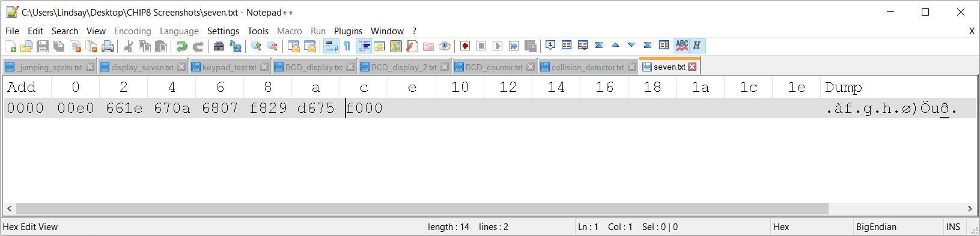The height and width of the screenshot is (236, 980).
Task: Click the Synchronize Horizontal Scrolling icon
Action: pos(309,46)
